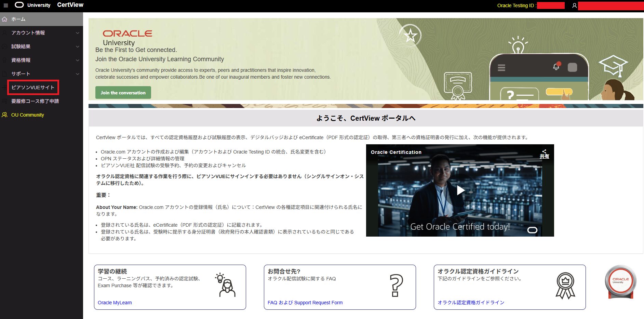
Task: Click the home icon in sidebar
Action: pos(4,19)
